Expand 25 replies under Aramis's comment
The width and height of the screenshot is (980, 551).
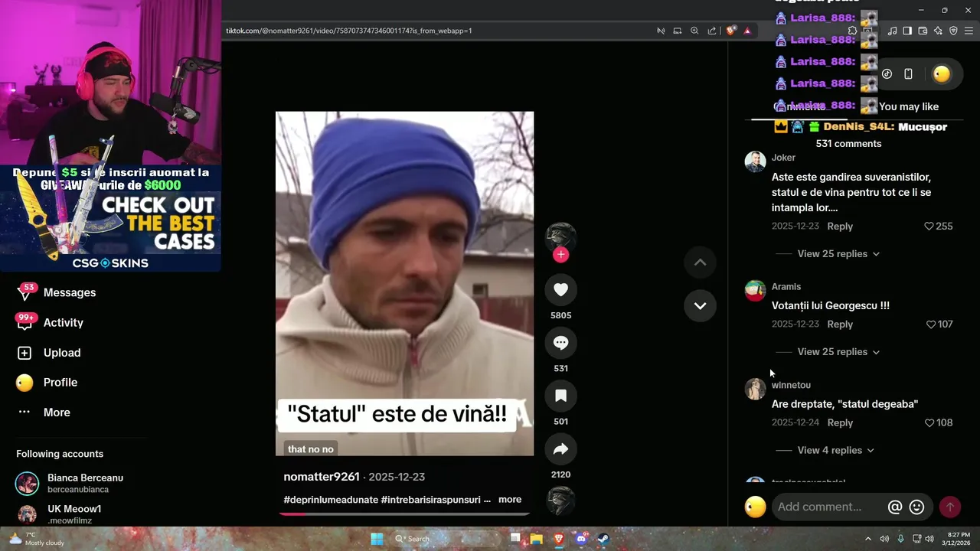click(x=838, y=352)
